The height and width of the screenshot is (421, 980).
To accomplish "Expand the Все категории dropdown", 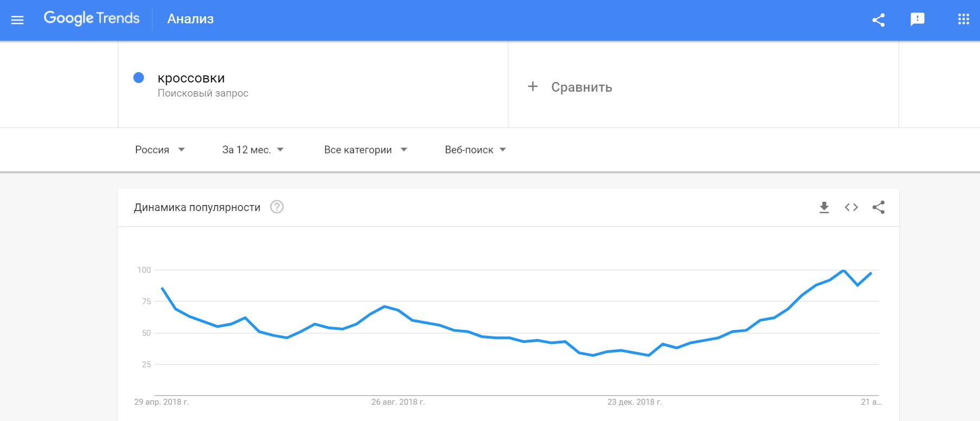I will pyautogui.click(x=366, y=150).
